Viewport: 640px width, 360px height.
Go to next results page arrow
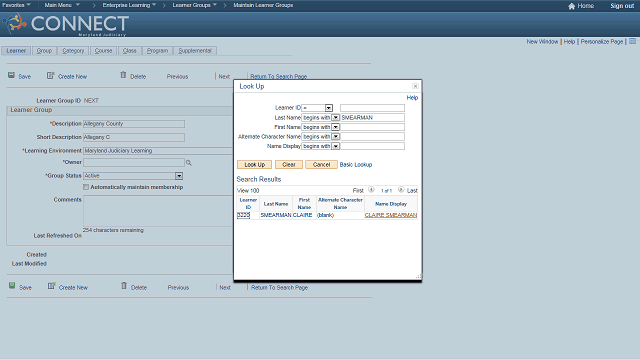pyautogui.click(x=401, y=190)
